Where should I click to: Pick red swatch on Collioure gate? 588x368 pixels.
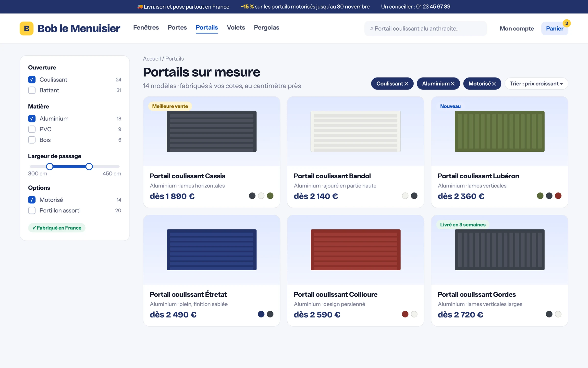pyautogui.click(x=405, y=314)
